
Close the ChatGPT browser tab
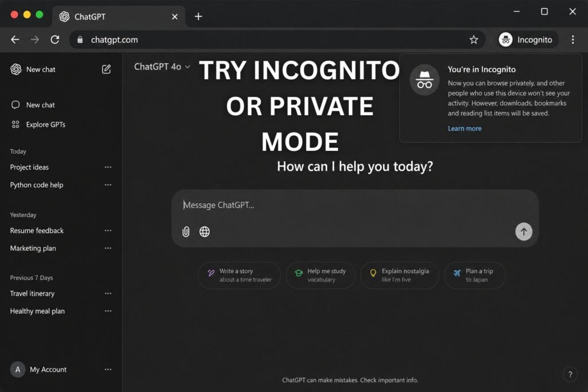pos(175,17)
